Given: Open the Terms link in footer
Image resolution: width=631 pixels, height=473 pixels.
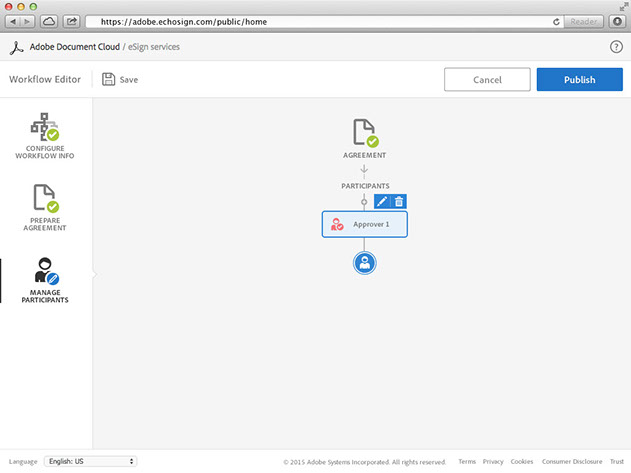Looking at the screenshot, I should (x=467, y=462).
